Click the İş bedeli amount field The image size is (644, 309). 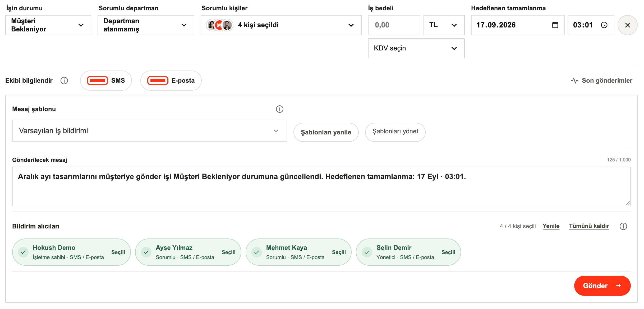click(x=394, y=25)
